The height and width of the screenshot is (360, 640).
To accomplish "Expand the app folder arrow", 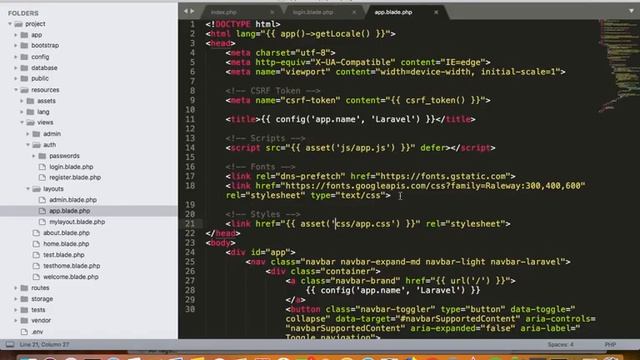I will point(16,35).
